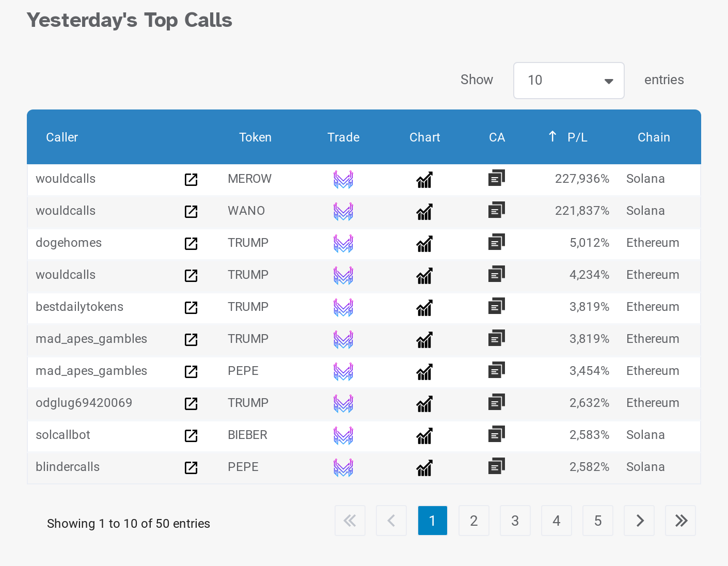
Task: Click the Yesterday's Top Calls heading
Action: tap(130, 20)
